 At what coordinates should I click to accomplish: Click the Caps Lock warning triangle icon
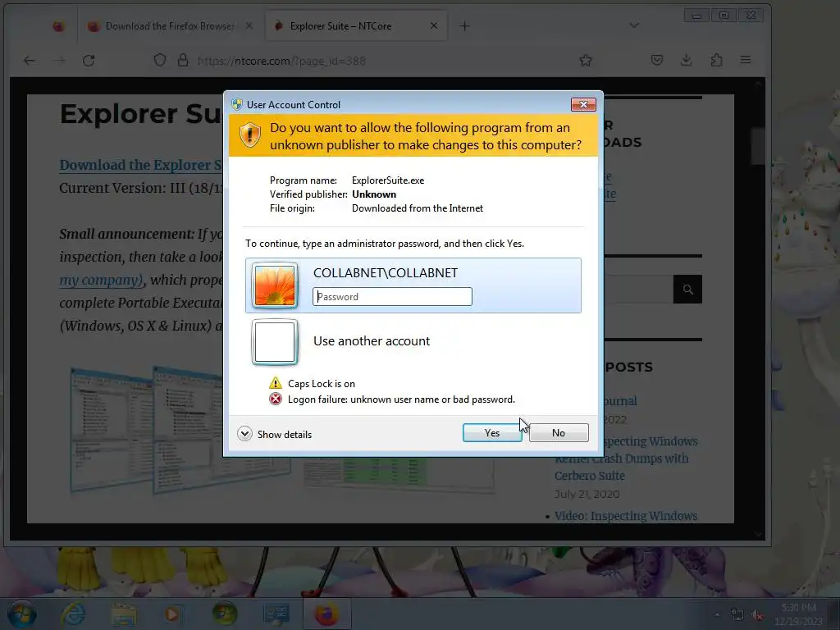(x=276, y=383)
